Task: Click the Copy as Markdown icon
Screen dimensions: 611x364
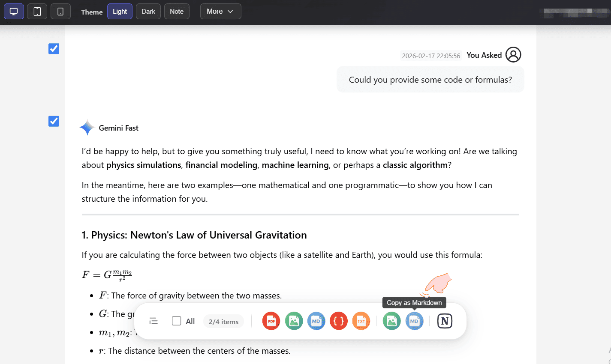Action: pyautogui.click(x=414, y=321)
